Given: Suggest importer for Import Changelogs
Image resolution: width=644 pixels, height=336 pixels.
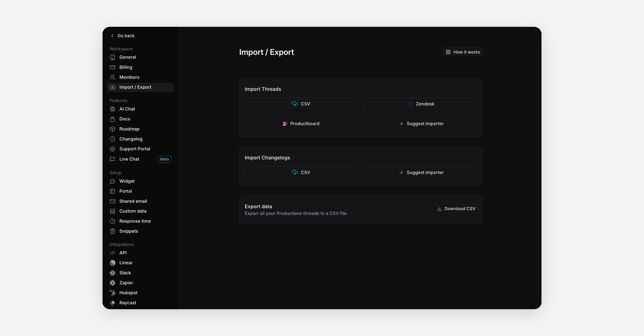Looking at the screenshot, I should pyautogui.click(x=421, y=173).
